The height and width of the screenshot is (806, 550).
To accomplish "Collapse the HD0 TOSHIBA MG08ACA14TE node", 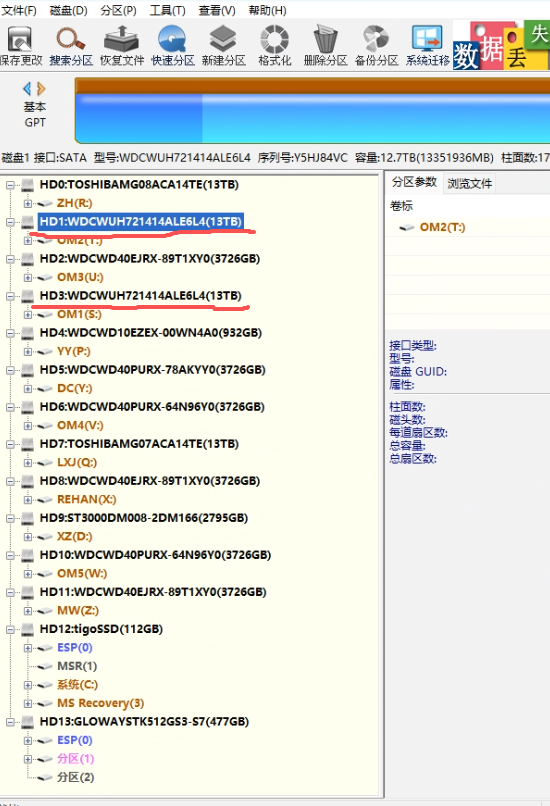I will coord(10,185).
